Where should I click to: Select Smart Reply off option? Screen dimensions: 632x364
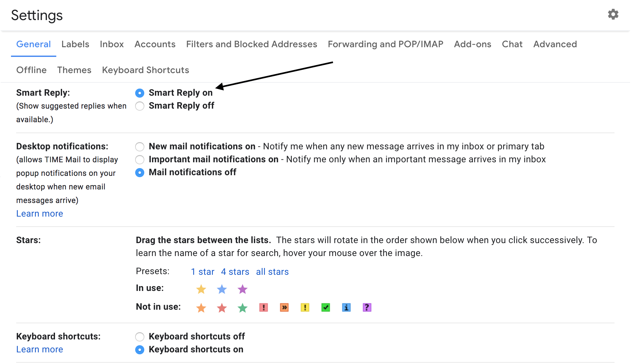139,105
